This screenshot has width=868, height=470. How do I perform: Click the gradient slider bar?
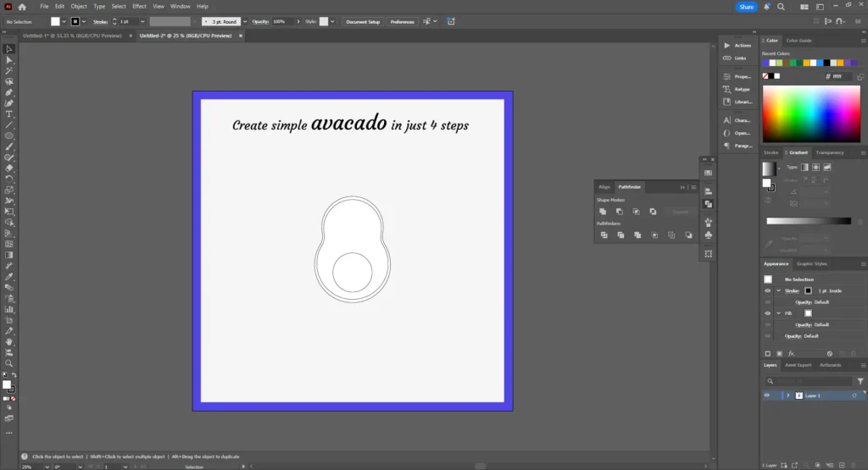click(808, 221)
